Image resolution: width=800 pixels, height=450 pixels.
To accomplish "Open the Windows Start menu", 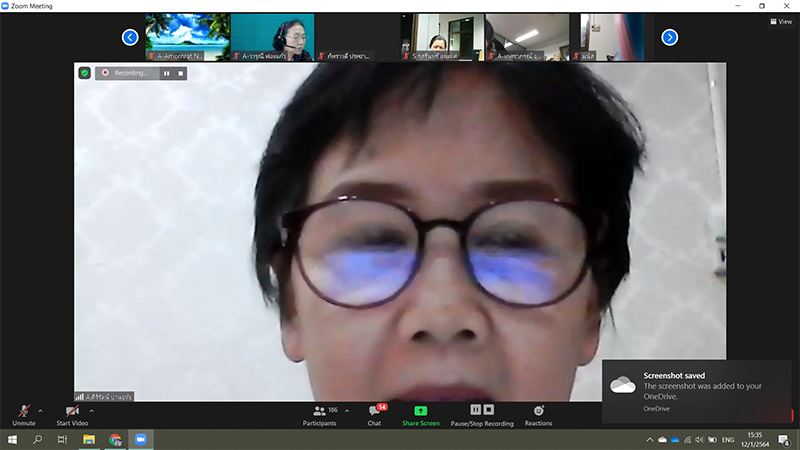I will (12, 439).
